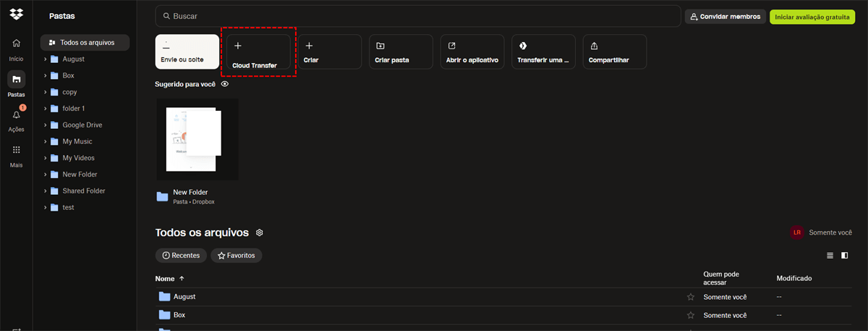The image size is (868, 331).
Task: Open the New Folder suggested thumbnail
Action: (197, 140)
